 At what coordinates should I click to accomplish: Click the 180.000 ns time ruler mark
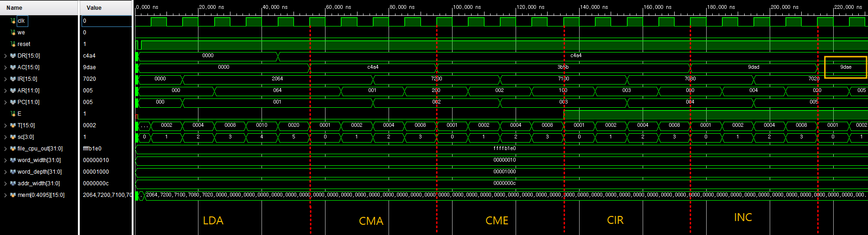click(721, 7)
